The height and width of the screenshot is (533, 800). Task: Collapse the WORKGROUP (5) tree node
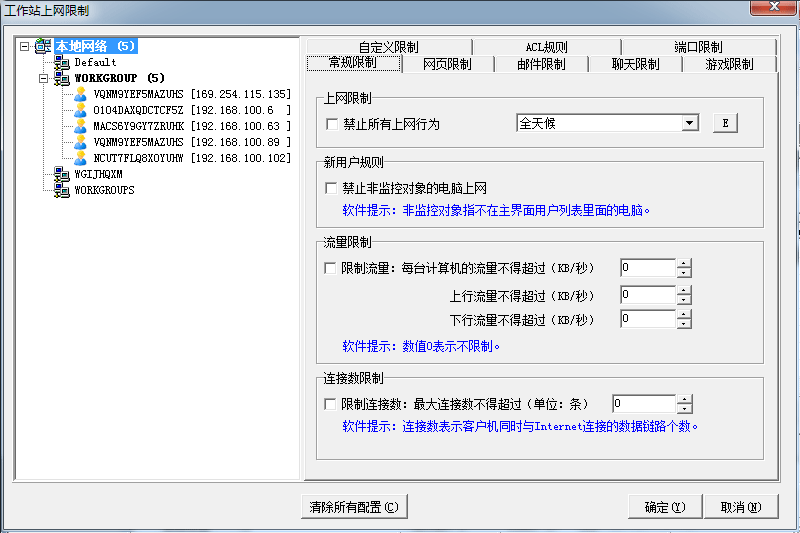pos(44,79)
